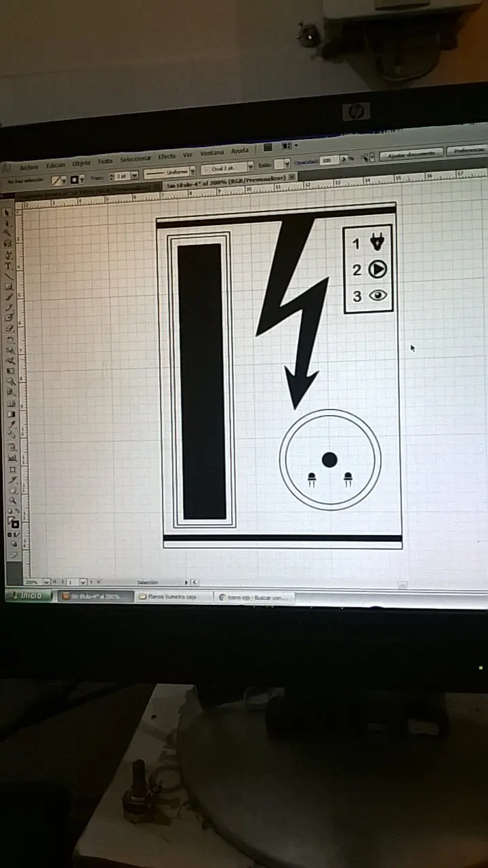Select the Line Segment tool
This screenshot has width=488, height=868.
point(9,276)
